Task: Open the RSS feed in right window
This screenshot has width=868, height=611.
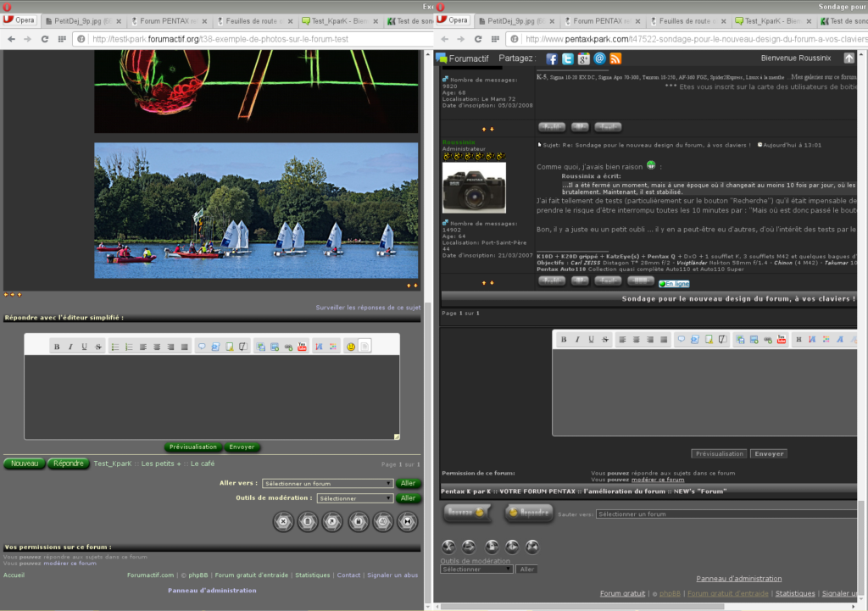Action: click(x=615, y=58)
